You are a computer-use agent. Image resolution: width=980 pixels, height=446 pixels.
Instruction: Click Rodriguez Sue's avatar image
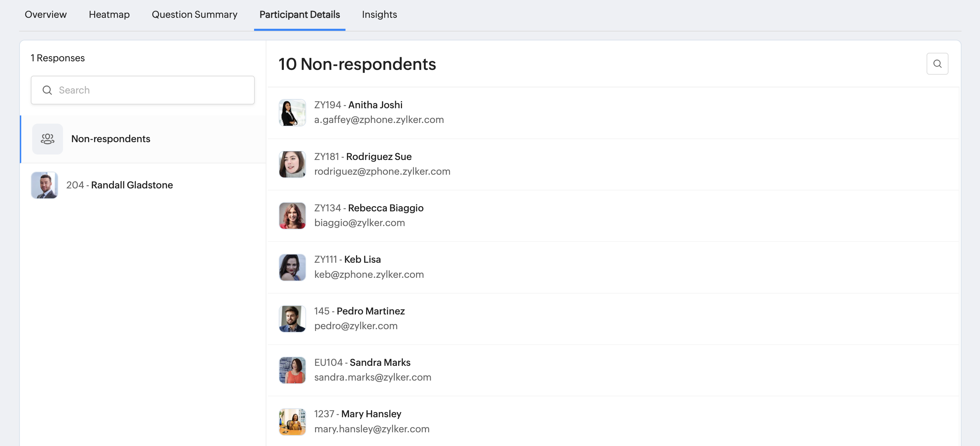coord(292,164)
